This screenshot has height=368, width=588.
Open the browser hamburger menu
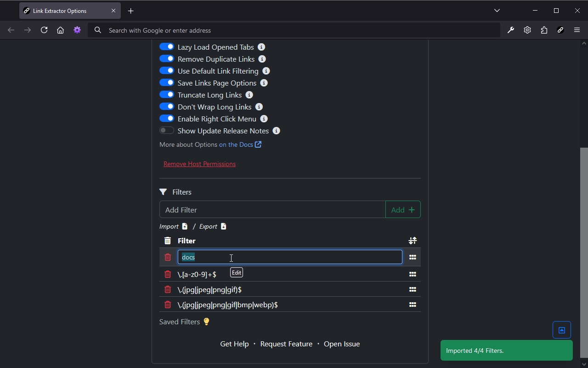[577, 30]
